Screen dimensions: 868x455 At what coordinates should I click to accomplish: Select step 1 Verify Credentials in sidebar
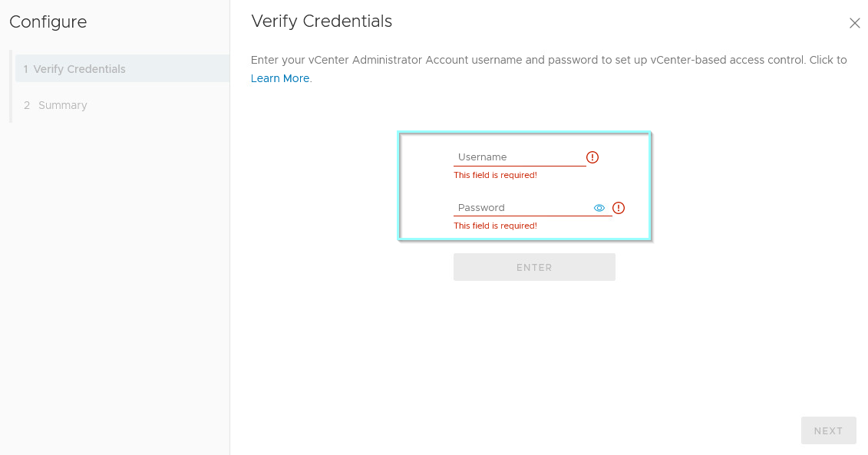point(122,68)
